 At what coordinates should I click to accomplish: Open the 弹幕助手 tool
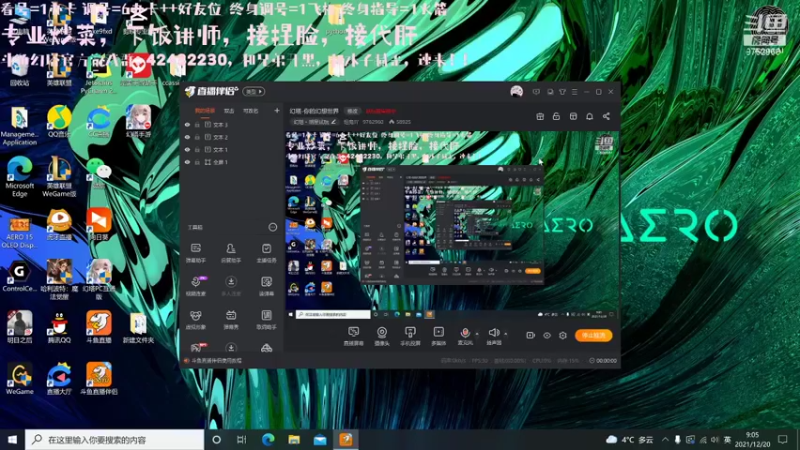point(196,253)
